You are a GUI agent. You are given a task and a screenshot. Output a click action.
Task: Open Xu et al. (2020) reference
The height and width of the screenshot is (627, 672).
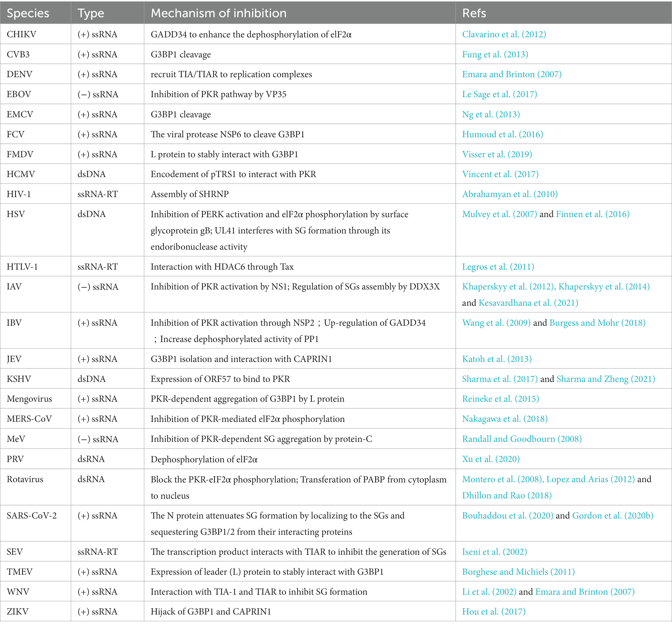[491, 459]
